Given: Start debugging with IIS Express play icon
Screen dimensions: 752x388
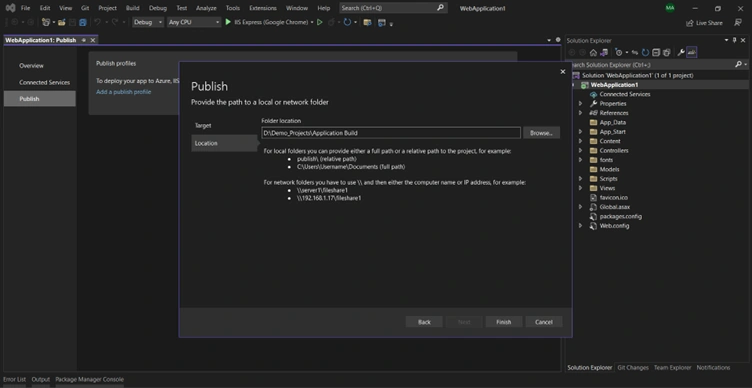Looking at the screenshot, I should (x=228, y=22).
